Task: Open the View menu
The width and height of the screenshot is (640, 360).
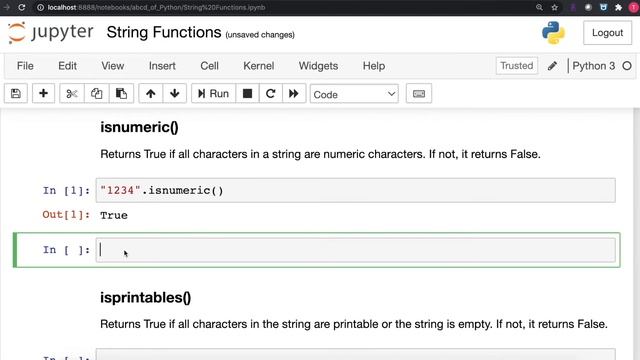Action: click(113, 66)
